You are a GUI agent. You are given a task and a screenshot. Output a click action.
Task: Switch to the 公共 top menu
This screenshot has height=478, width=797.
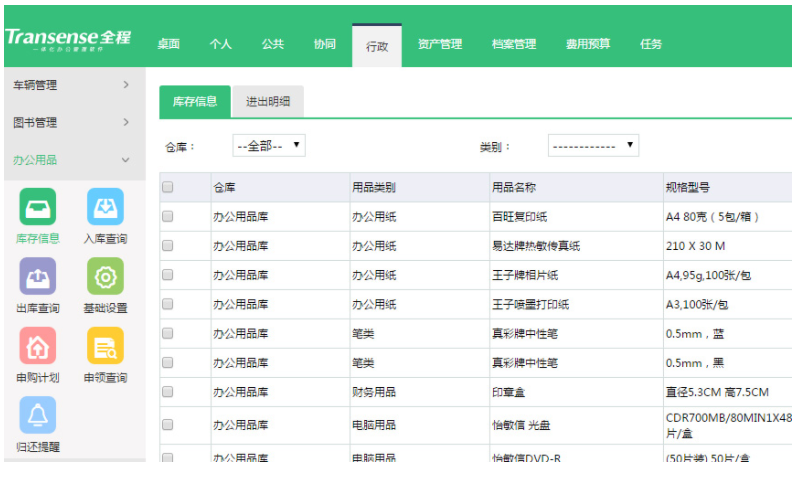coord(272,44)
